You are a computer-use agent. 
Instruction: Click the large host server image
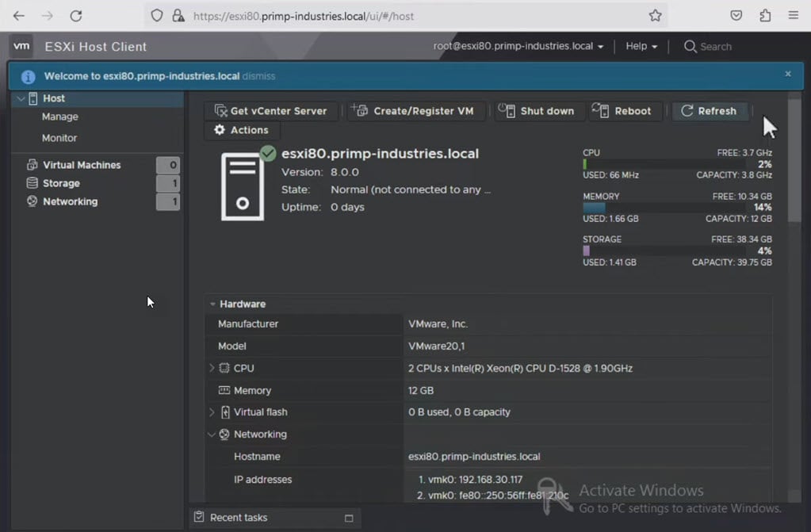click(243, 186)
